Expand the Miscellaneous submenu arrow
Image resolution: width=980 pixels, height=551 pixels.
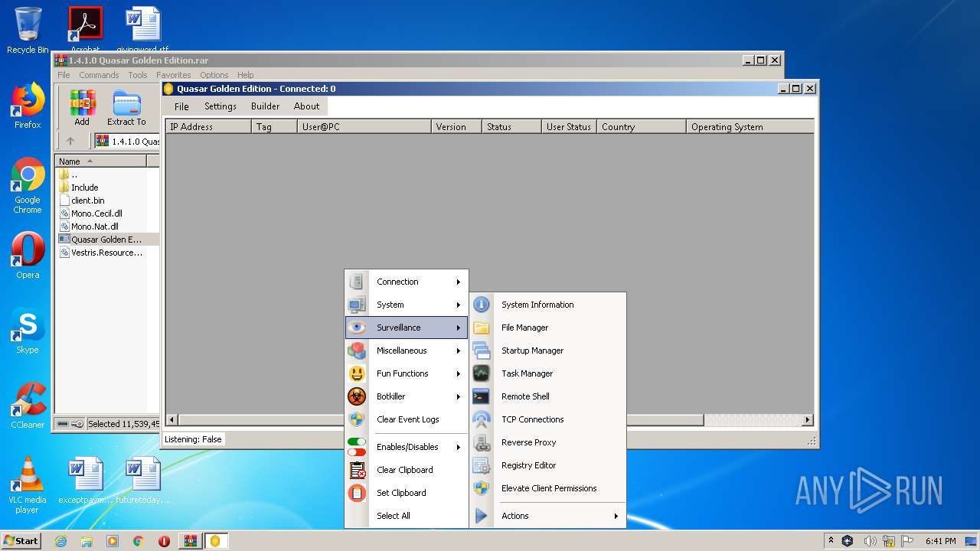tap(459, 350)
